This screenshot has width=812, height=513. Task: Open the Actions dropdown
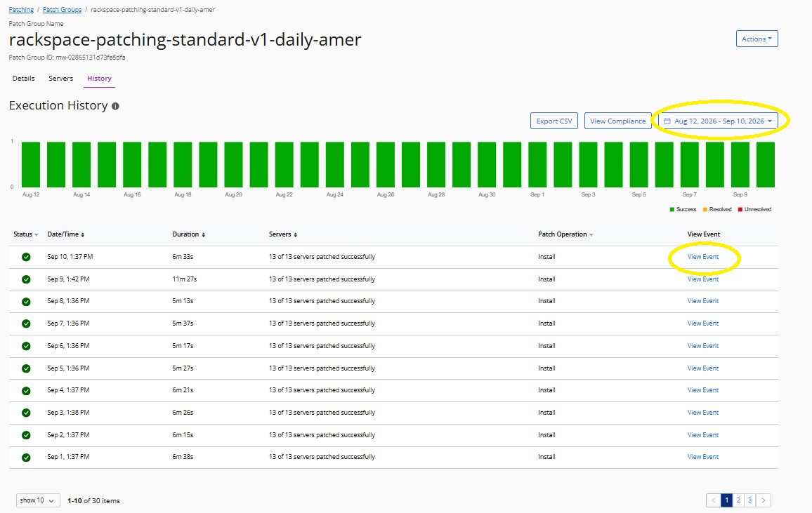[x=757, y=39]
